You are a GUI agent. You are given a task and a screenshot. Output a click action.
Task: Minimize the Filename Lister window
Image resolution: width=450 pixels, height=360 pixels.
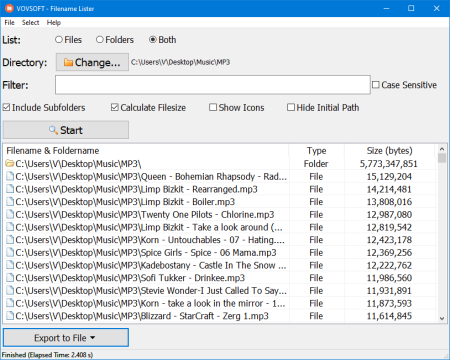(x=386, y=8)
